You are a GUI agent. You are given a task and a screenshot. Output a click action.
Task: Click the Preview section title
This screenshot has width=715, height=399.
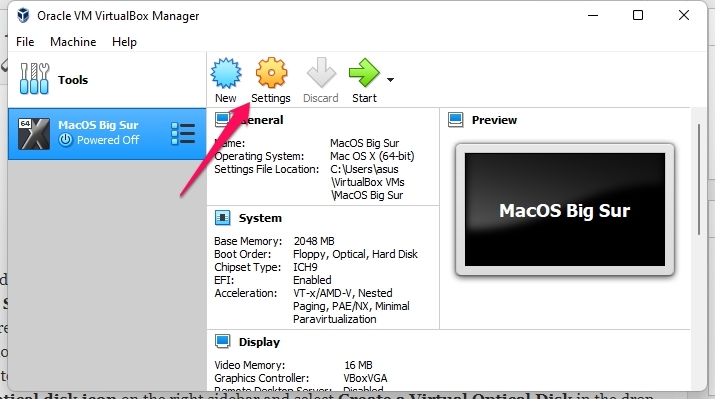[494, 120]
